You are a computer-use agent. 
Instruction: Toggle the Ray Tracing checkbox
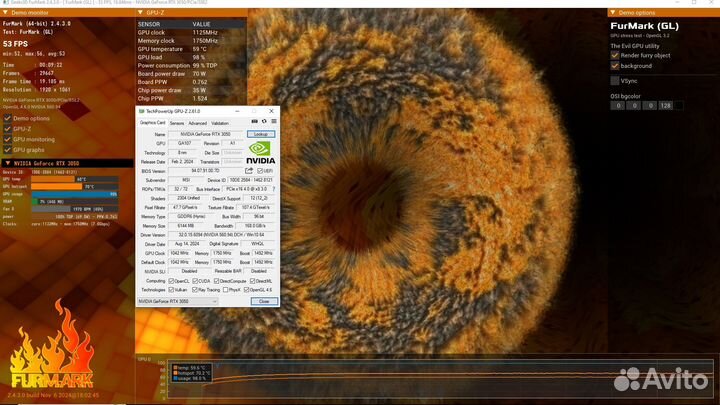(195, 290)
